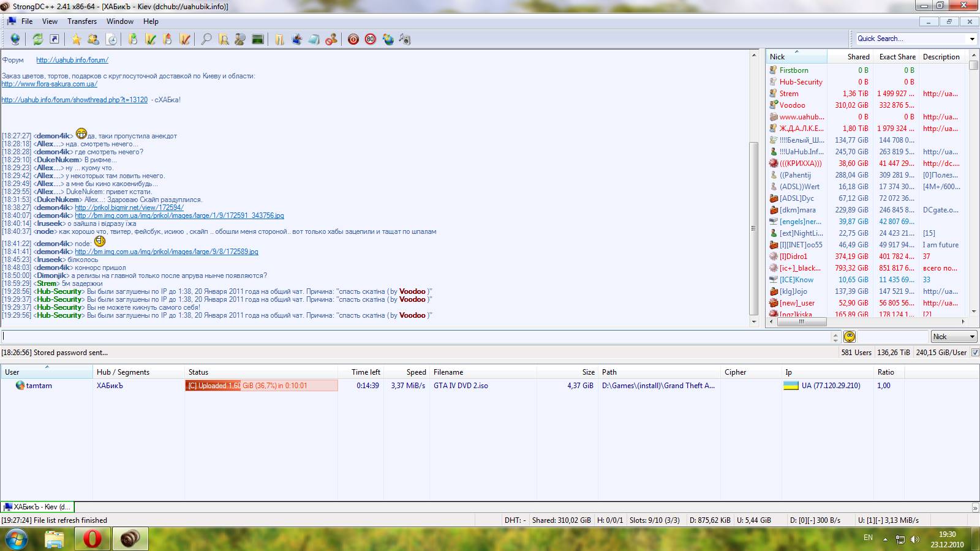
Task: Open the Notepad icon in toolbar
Action: [314, 39]
